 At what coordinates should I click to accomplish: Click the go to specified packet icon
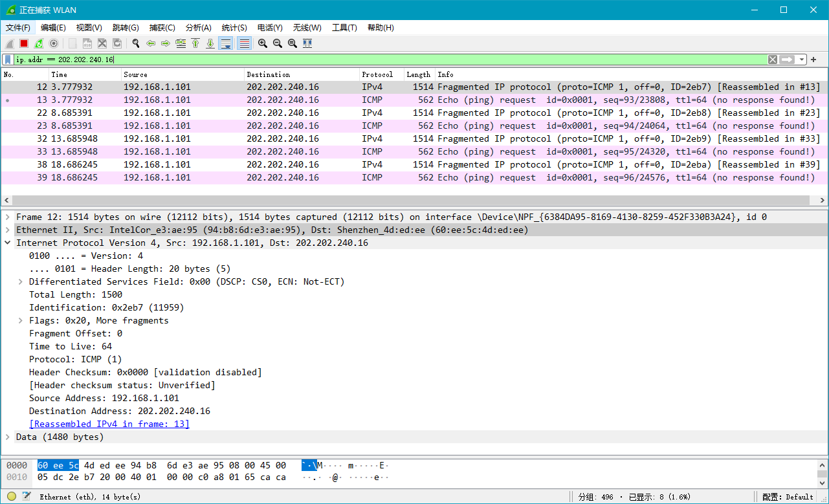click(181, 43)
